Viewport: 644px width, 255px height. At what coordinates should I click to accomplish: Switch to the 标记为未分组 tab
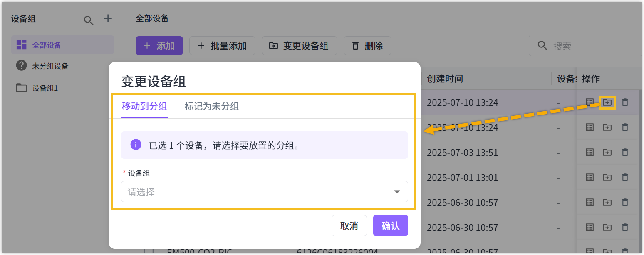[x=211, y=107]
